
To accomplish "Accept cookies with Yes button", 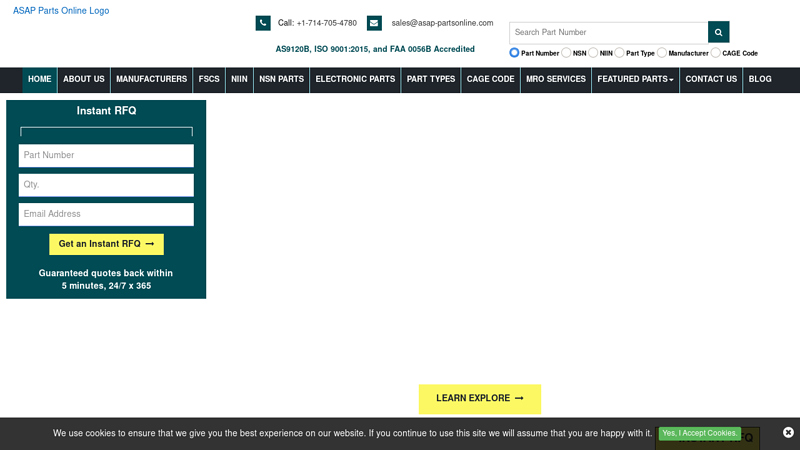I will [x=699, y=433].
